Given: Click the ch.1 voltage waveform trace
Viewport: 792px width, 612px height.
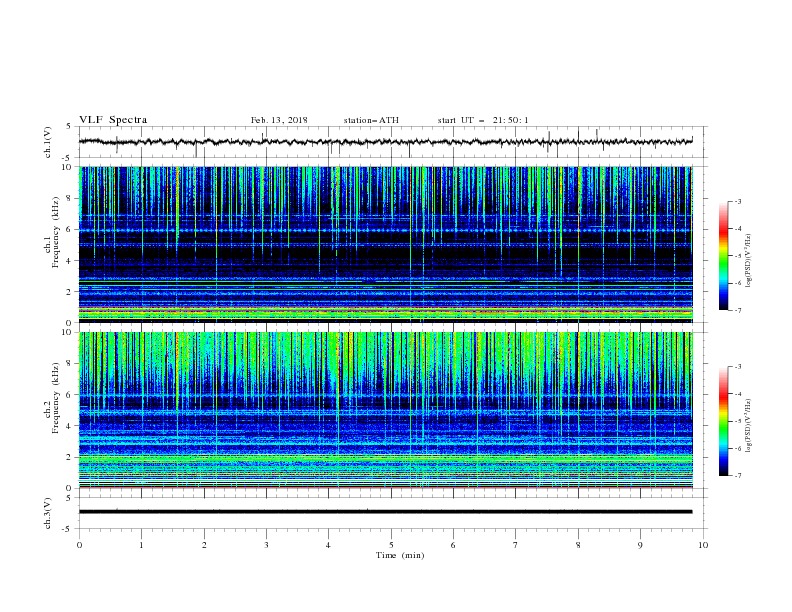Looking at the screenshot, I should (385, 141).
